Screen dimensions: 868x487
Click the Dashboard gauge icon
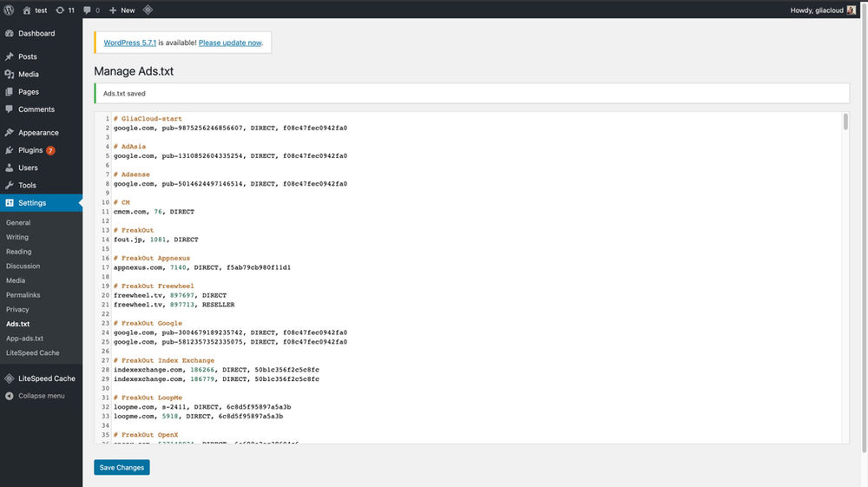[x=10, y=33]
